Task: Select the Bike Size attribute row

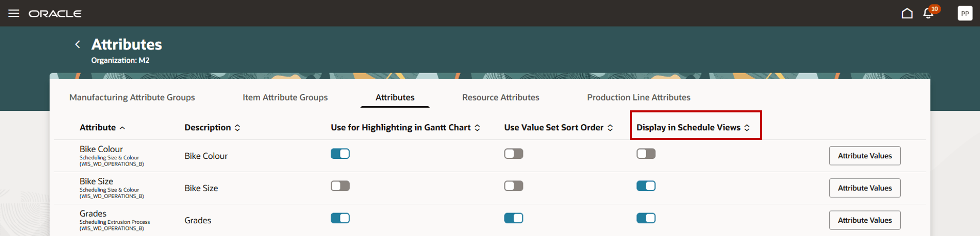Action: 97,181
